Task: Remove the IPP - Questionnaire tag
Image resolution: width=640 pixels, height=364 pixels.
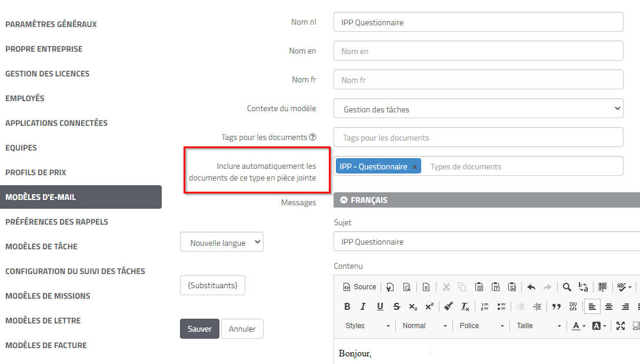Action: (x=415, y=167)
